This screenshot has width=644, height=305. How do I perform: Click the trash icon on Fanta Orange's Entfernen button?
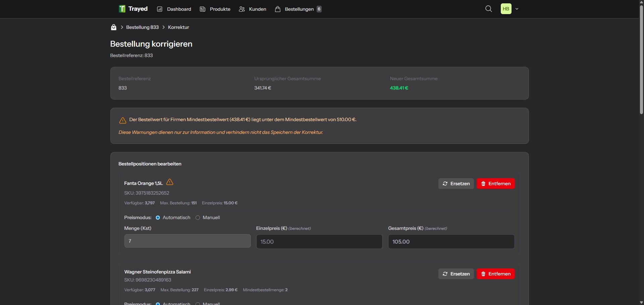coord(483,184)
